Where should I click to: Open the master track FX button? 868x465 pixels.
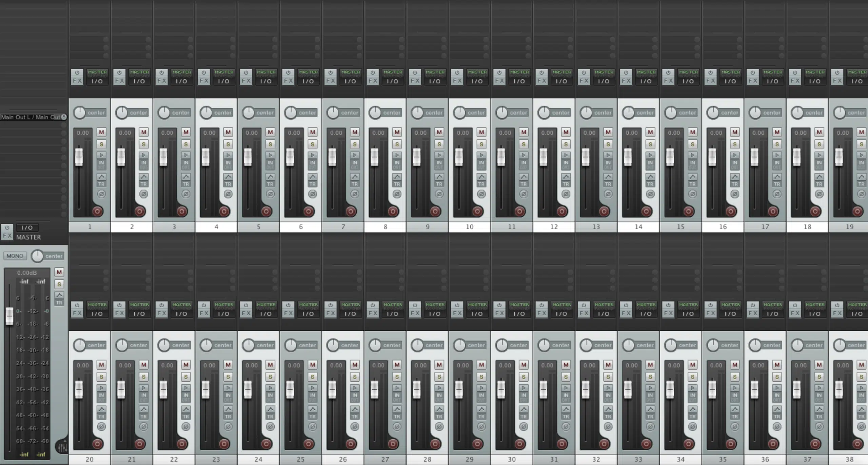coord(7,235)
